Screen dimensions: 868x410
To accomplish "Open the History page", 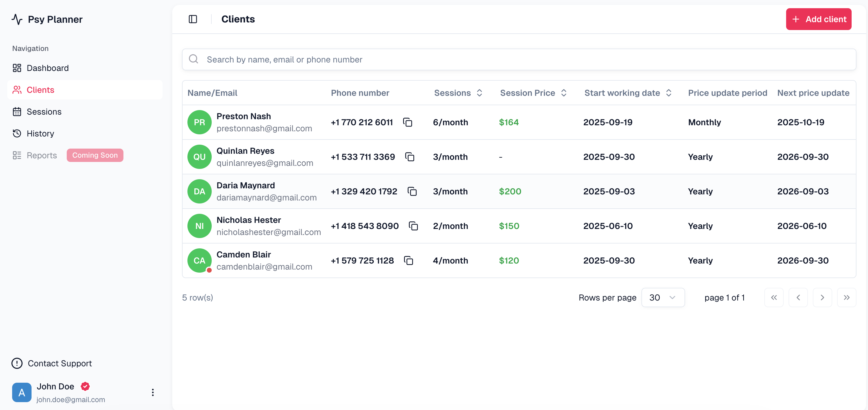I will coord(40,134).
